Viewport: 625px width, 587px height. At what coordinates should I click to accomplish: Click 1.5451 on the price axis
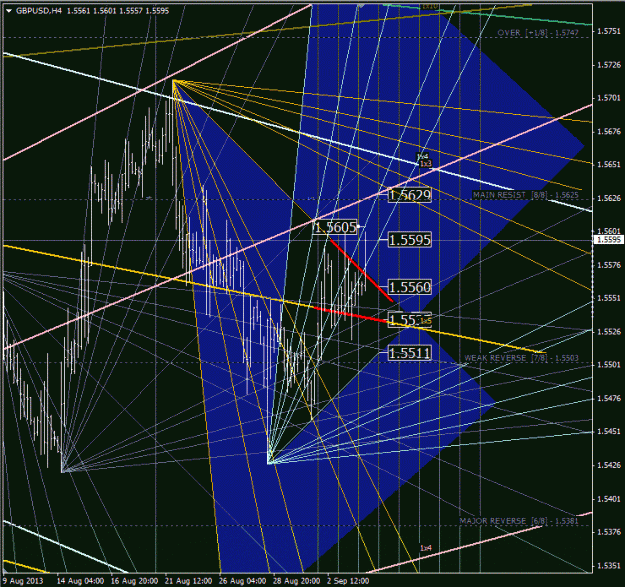(609, 431)
